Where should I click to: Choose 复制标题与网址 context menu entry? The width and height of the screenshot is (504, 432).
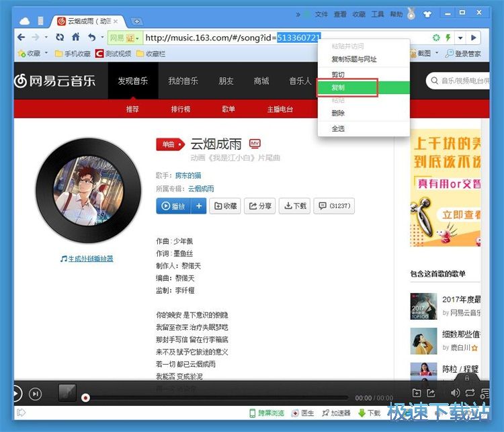[x=364, y=59]
